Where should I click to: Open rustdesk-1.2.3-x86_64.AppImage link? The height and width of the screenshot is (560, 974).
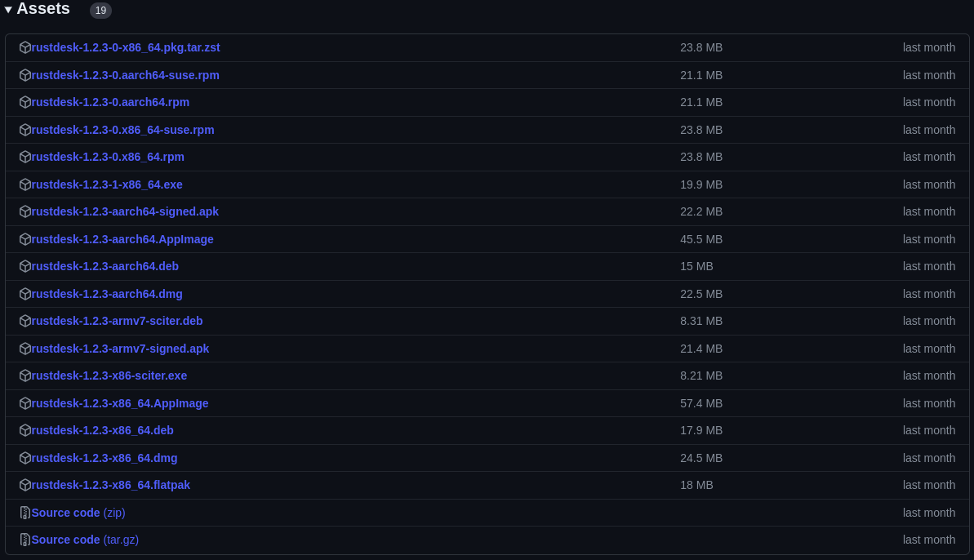120,403
